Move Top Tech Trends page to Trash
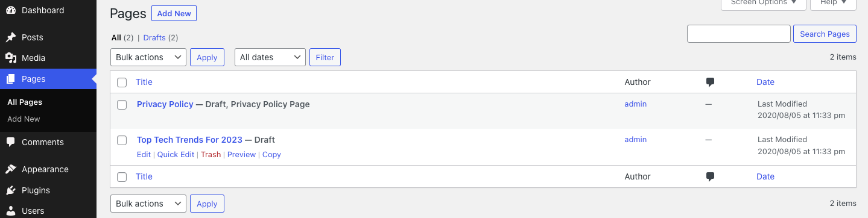This screenshot has height=218, width=868. [x=211, y=155]
